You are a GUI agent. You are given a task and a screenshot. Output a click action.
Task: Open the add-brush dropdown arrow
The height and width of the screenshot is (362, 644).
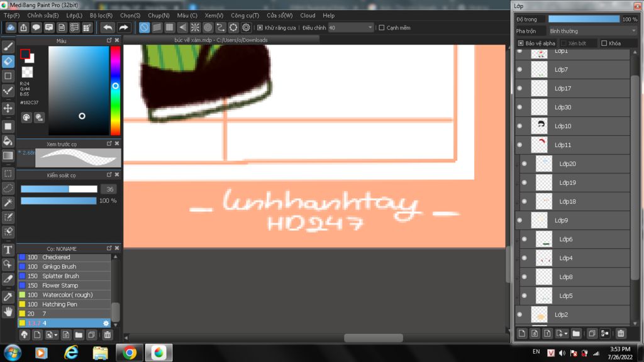(x=56, y=335)
